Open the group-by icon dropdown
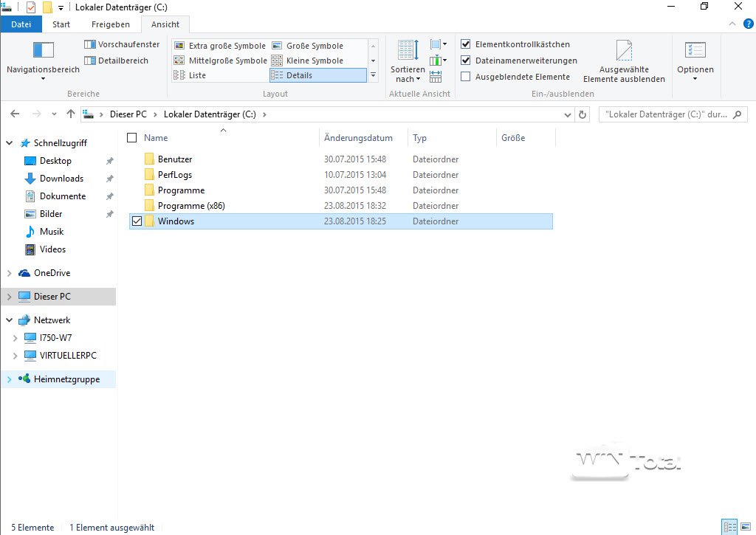The image size is (756, 535). click(439, 44)
